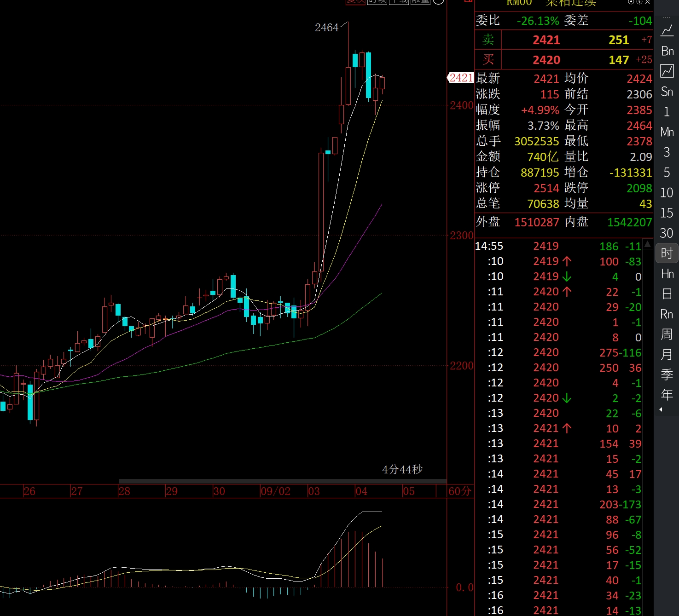Screen dimensions: 679x616
Task: Click the 内盘 value 1542207
Action: tap(630, 222)
